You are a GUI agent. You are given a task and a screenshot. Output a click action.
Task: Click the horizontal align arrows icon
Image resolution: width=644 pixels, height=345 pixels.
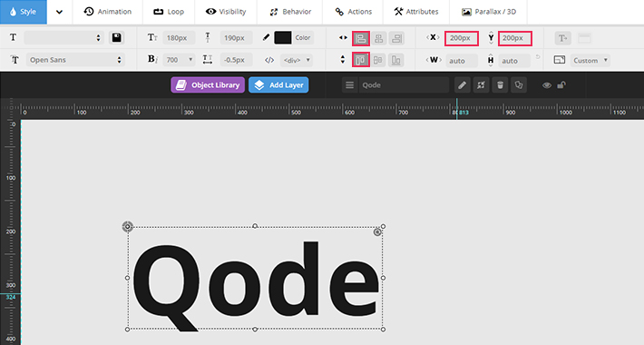click(343, 38)
